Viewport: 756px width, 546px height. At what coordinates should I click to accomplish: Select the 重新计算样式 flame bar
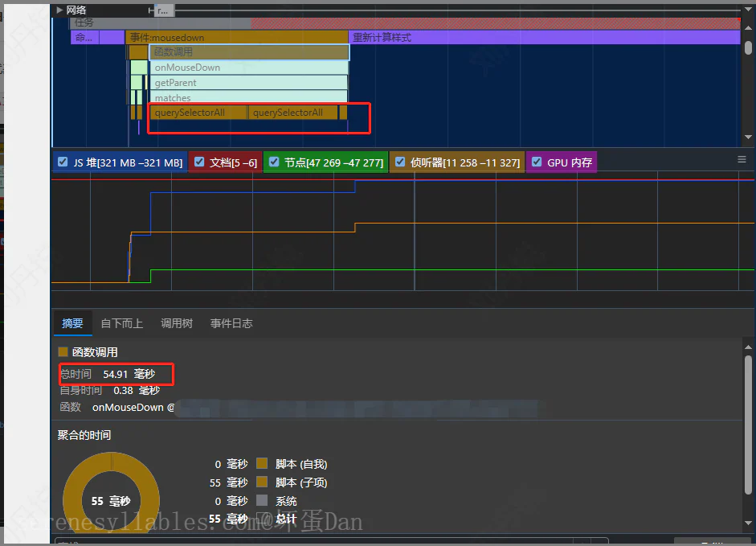pyautogui.click(x=545, y=37)
